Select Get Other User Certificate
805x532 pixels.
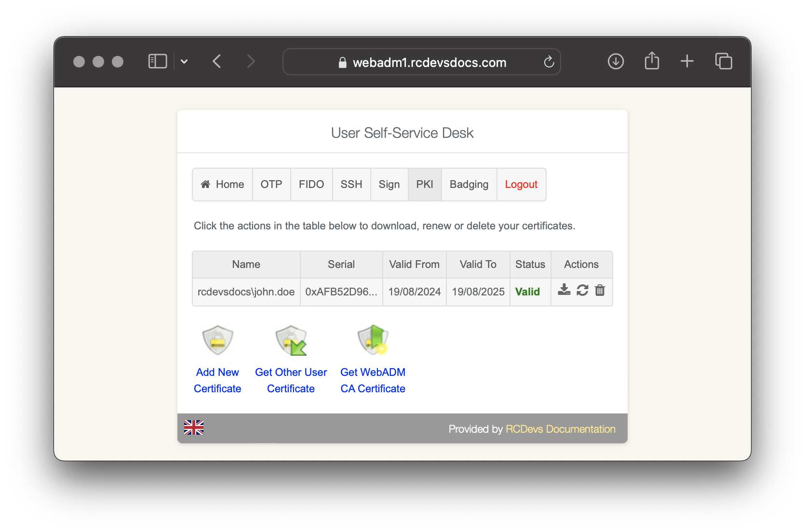(x=291, y=380)
